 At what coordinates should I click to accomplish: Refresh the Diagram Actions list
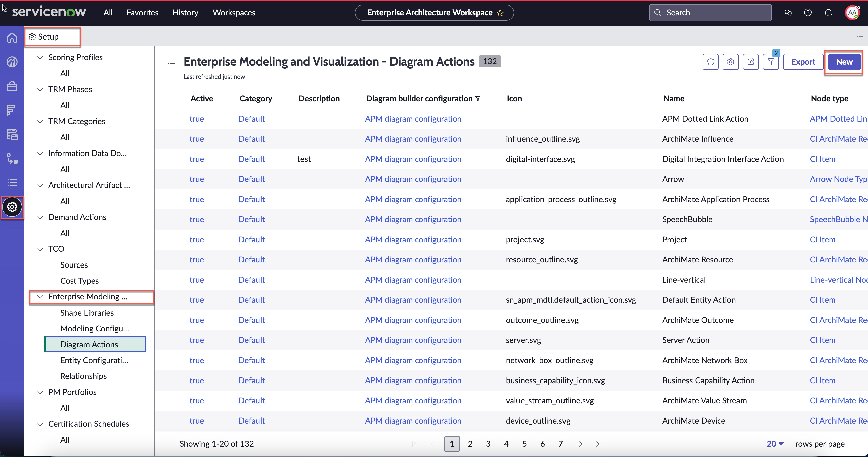(710, 62)
